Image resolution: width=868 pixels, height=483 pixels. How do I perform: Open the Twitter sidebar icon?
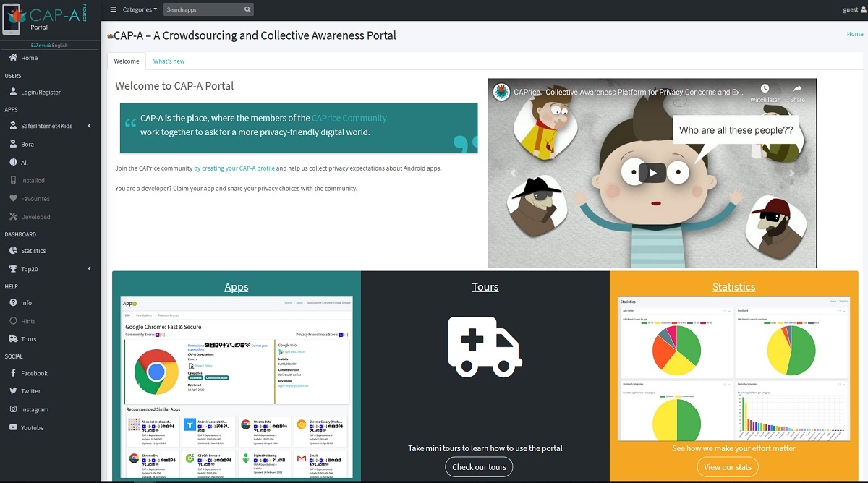[14, 391]
